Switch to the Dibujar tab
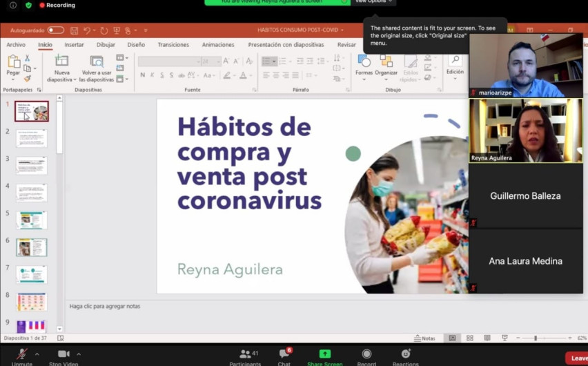The image size is (588, 366). (106, 45)
